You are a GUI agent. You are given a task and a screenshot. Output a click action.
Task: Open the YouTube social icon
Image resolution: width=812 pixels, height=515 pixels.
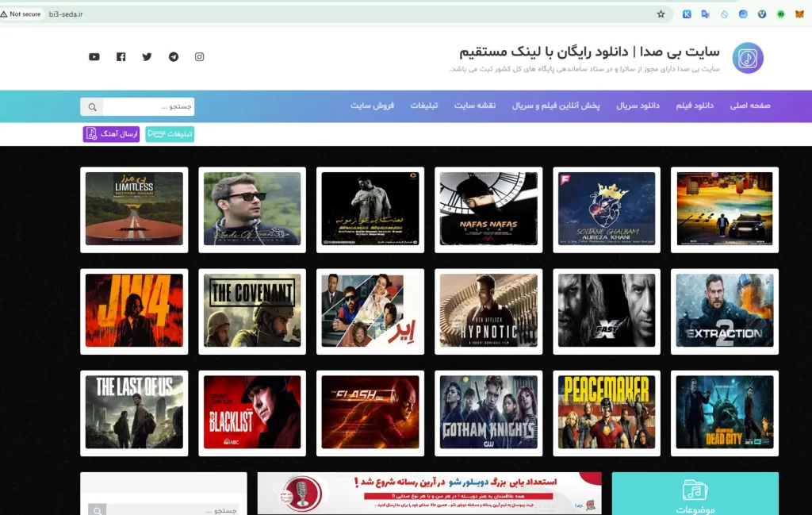[94, 57]
